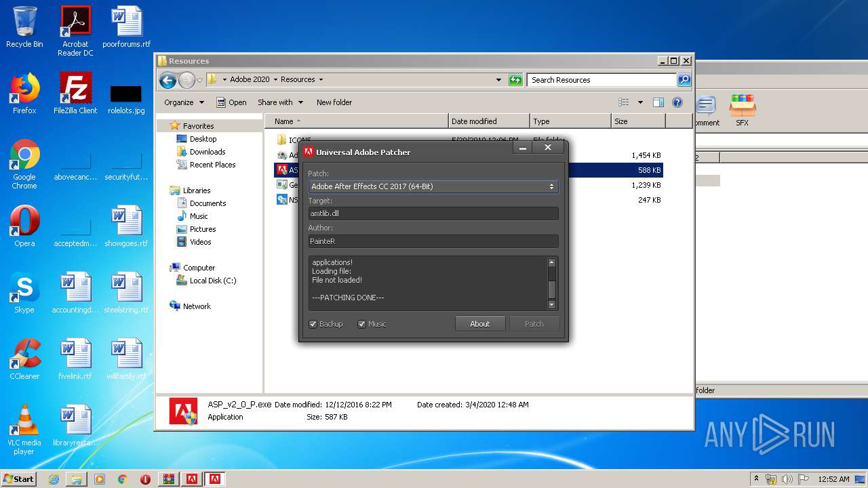
Task: Open Downloads in Favorites
Action: [208, 152]
